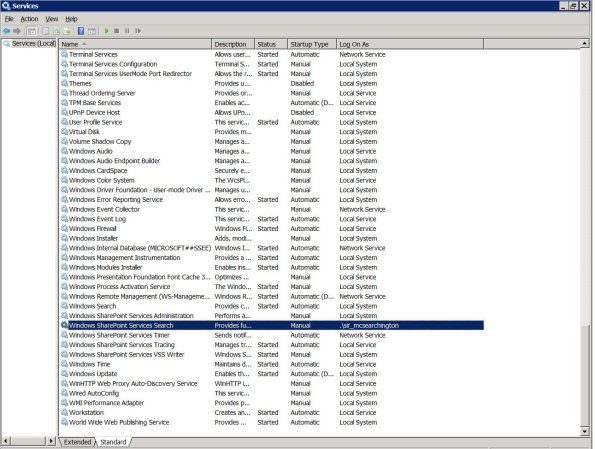595x449 pixels.
Task: Select the TPM Base Services row
Action: coord(272,103)
